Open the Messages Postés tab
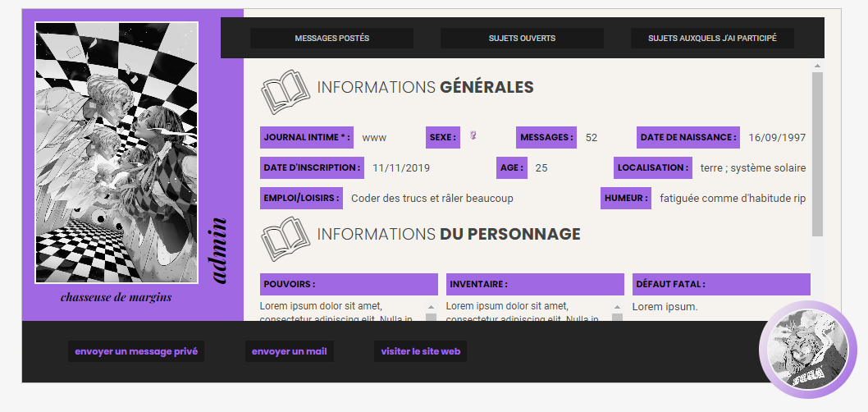 click(331, 39)
